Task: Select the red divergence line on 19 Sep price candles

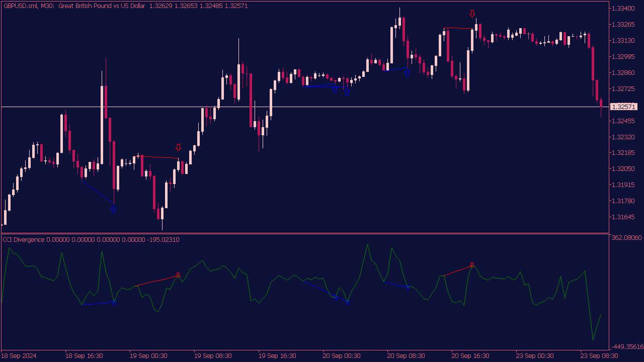Action: 157,157
